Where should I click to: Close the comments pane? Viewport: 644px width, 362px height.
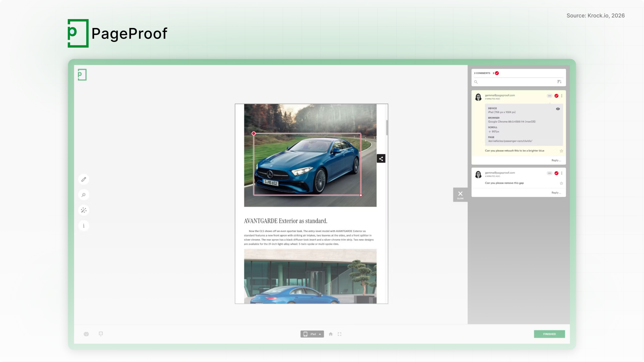tap(460, 195)
